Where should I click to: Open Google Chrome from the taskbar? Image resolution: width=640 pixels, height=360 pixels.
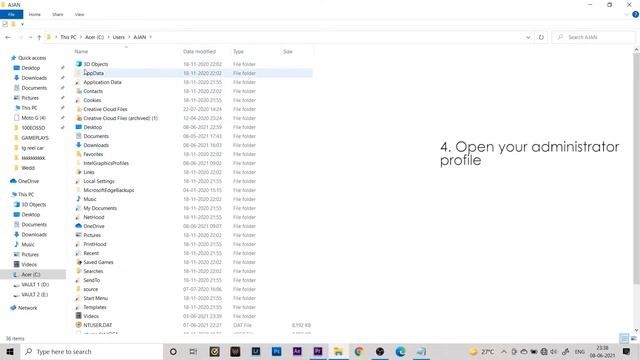click(359, 351)
